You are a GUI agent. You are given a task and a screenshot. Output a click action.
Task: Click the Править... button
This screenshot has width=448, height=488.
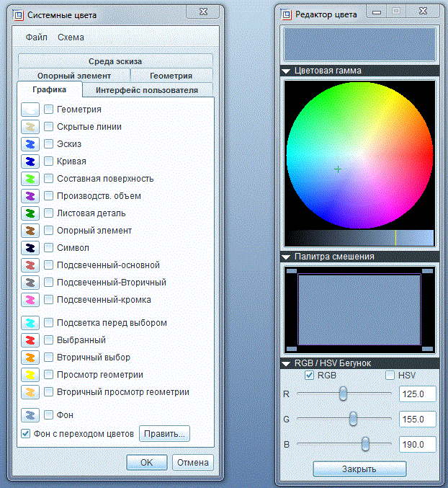(x=165, y=434)
